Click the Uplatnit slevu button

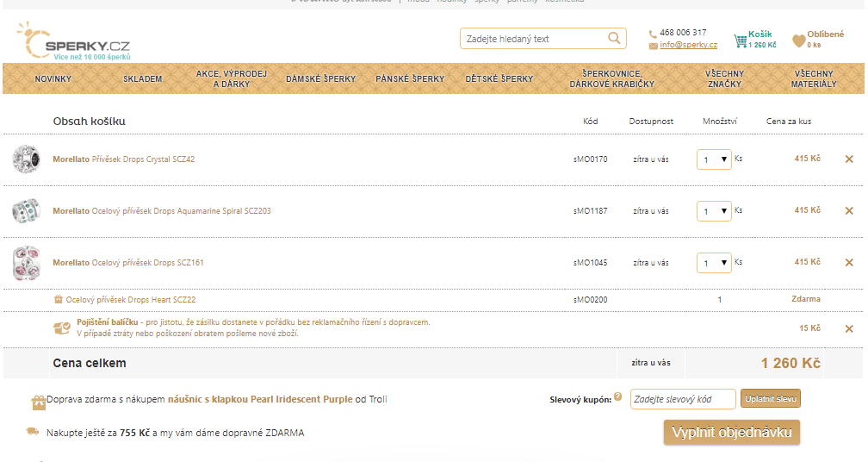click(x=770, y=398)
